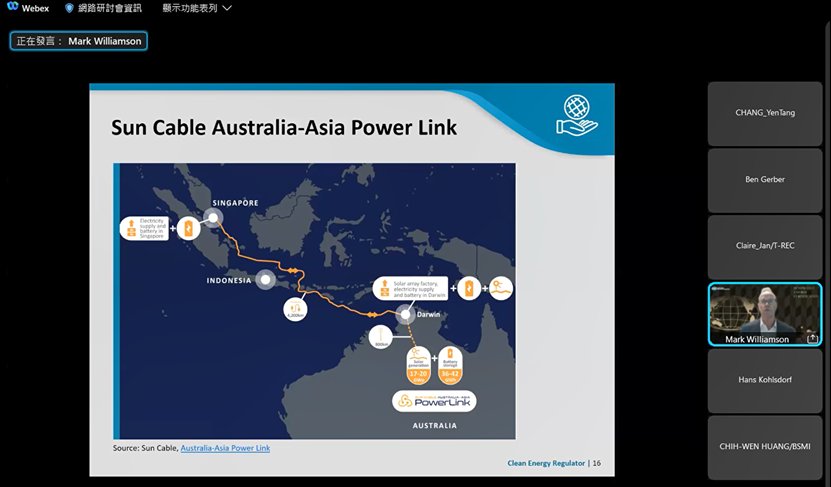Screen dimensions: 831x487
Task: Click the Darwin solar array factory label
Action: pyautogui.click(x=410, y=289)
